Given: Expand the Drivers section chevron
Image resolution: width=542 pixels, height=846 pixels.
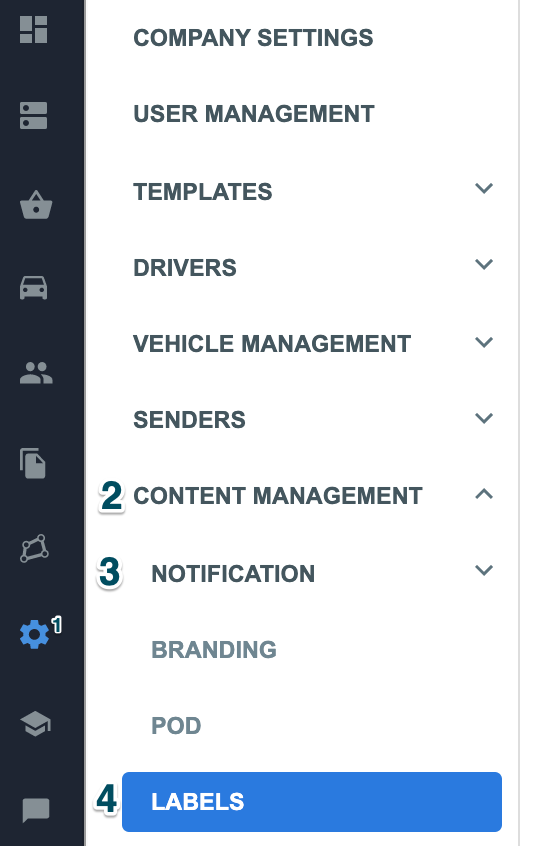Looking at the screenshot, I should tap(484, 264).
